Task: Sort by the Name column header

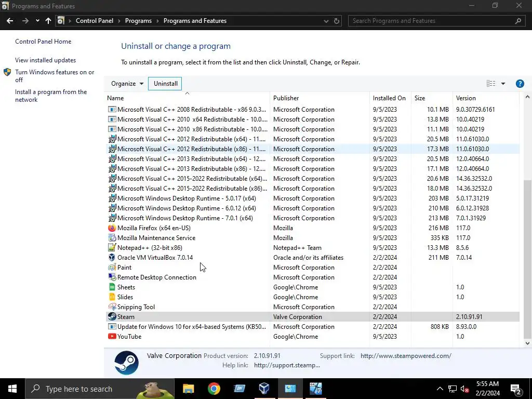Action: click(x=187, y=98)
